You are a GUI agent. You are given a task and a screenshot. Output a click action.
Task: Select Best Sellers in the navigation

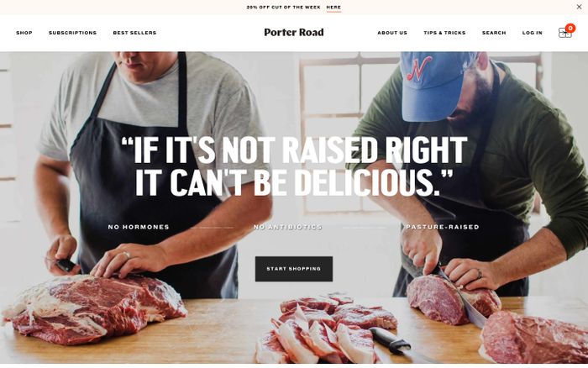click(134, 33)
